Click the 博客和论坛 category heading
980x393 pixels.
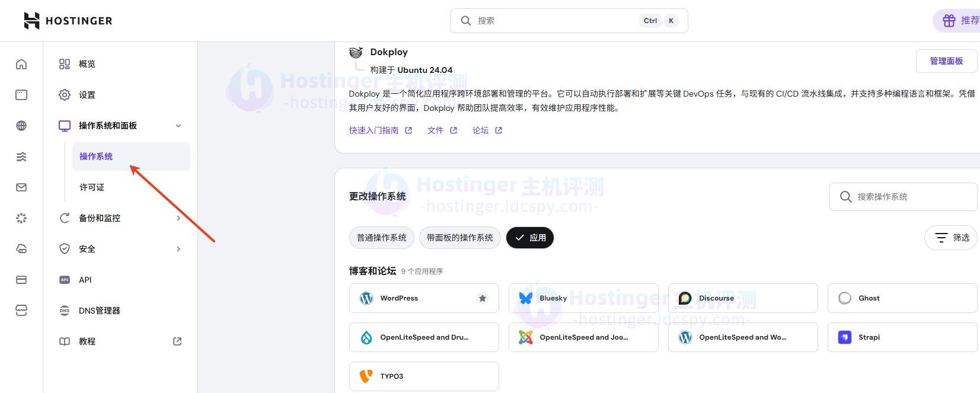point(372,271)
